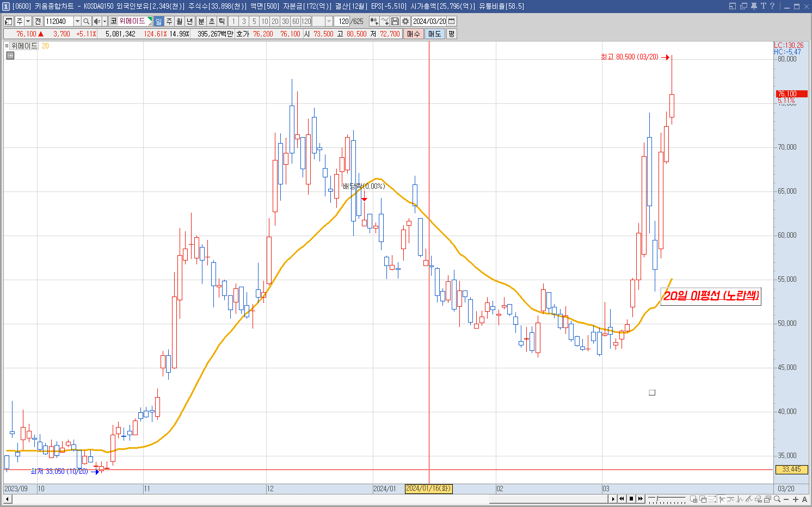Expand the dropdown arrow beside speaker icon
This screenshot has height=507, width=812.
pyautogui.click(x=104, y=21)
